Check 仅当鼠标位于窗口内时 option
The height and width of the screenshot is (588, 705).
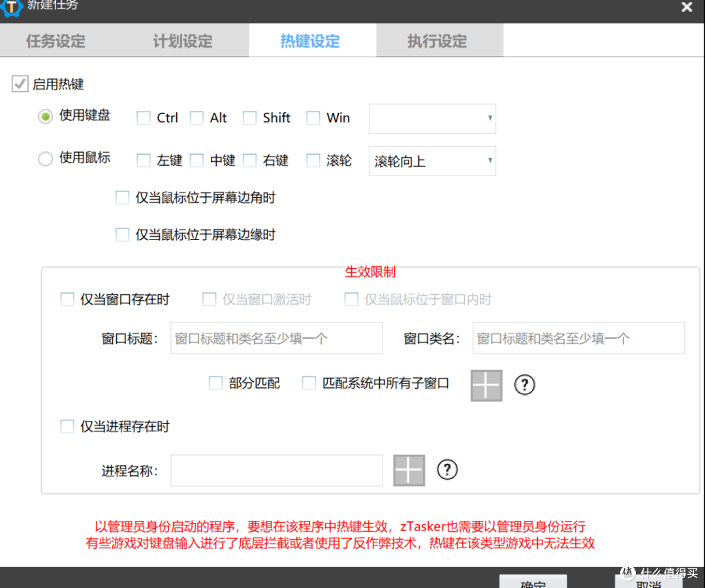[351, 300]
